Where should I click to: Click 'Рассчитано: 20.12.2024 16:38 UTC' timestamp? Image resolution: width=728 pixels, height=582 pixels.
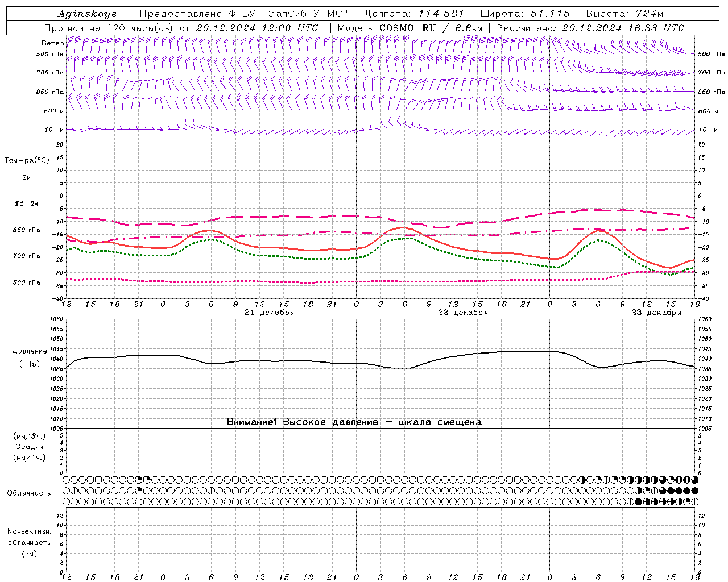tap(590, 28)
